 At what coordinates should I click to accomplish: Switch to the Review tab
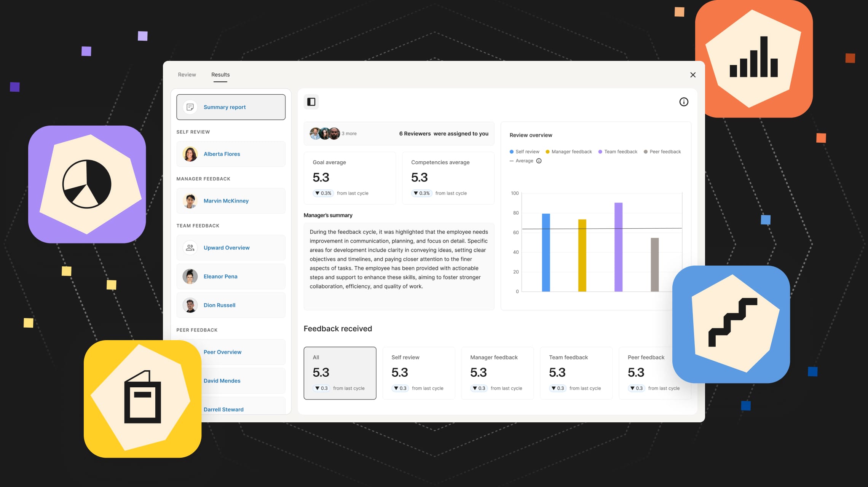187,75
